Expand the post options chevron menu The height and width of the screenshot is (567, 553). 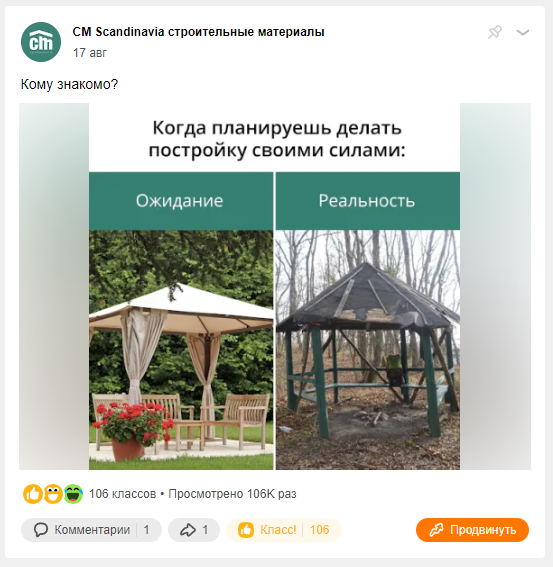tap(523, 33)
